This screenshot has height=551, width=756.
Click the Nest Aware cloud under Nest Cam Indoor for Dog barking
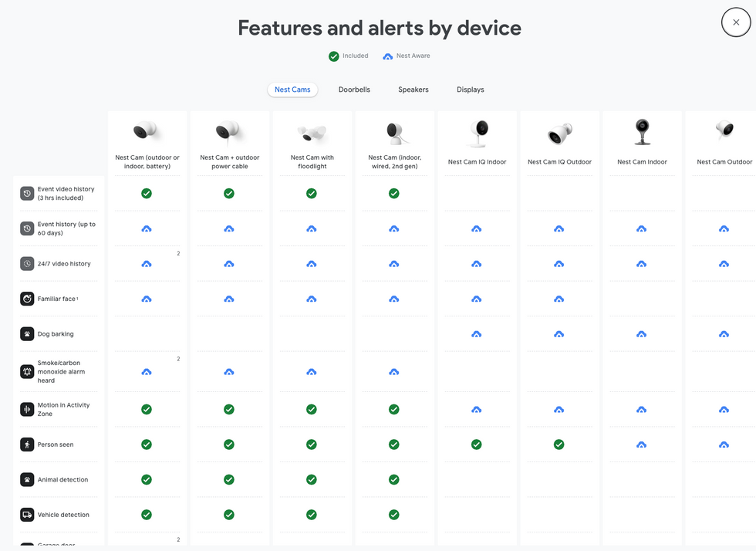[641, 333]
